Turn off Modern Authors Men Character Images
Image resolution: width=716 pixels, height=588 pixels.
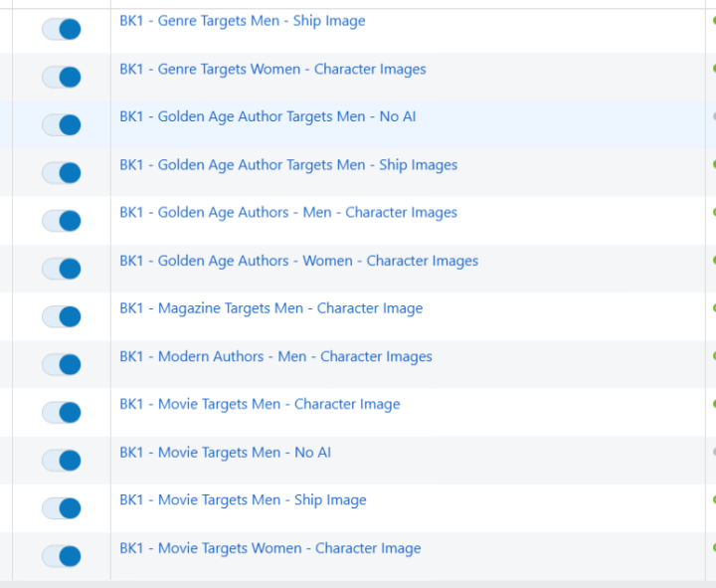pyautogui.click(x=61, y=364)
